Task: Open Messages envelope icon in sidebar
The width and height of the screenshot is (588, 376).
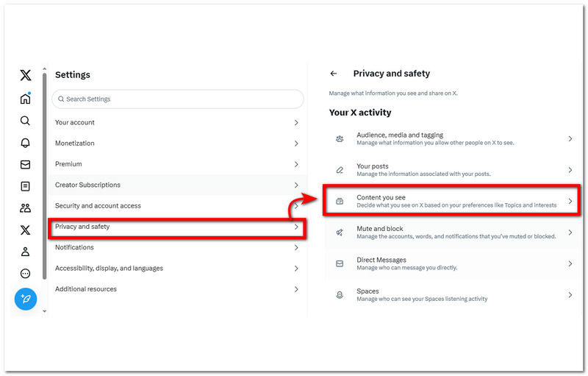Action: coord(26,165)
